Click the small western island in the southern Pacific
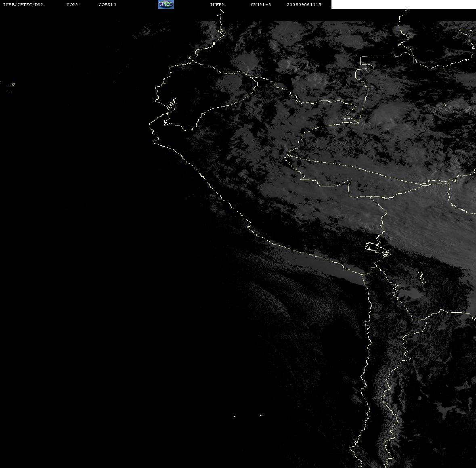The height and width of the screenshot is (468, 476). tap(235, 416)
